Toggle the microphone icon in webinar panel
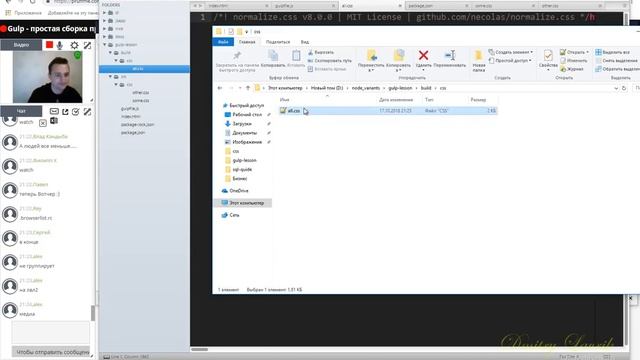This screenshot has width=640, height=360. pyautogui.click(x=60, y=45)
